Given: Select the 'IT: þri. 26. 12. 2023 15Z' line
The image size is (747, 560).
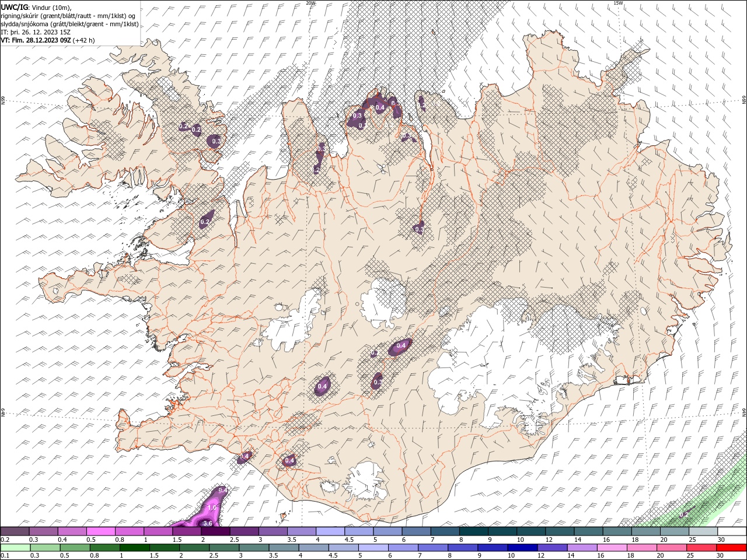Looking at the screenshot, I should [36, 32].
